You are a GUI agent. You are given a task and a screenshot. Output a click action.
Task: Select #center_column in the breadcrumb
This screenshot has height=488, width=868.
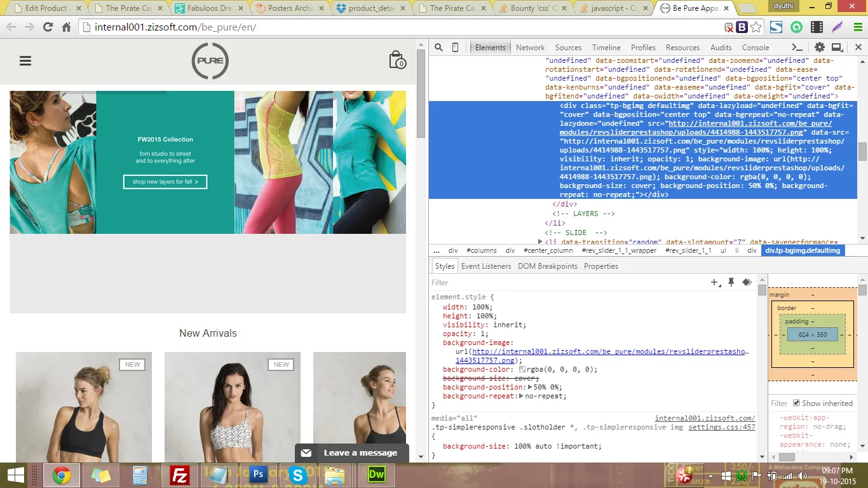pos(548,250)
